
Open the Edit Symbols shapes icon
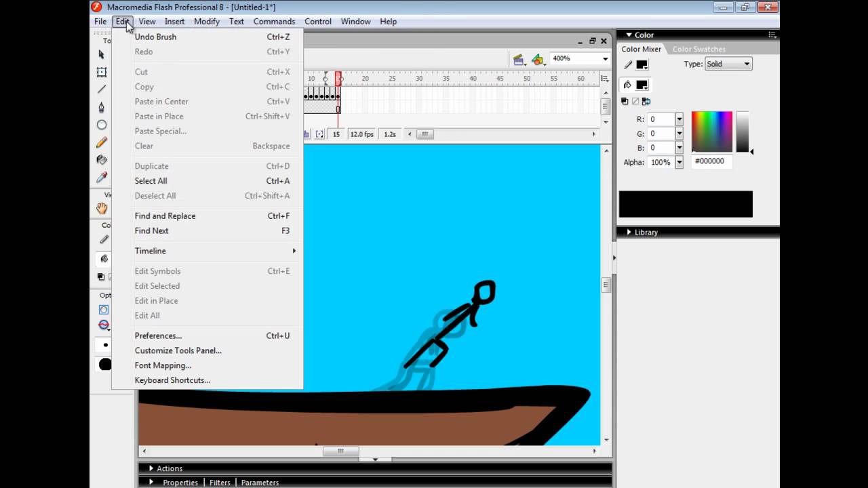[538, 60]
